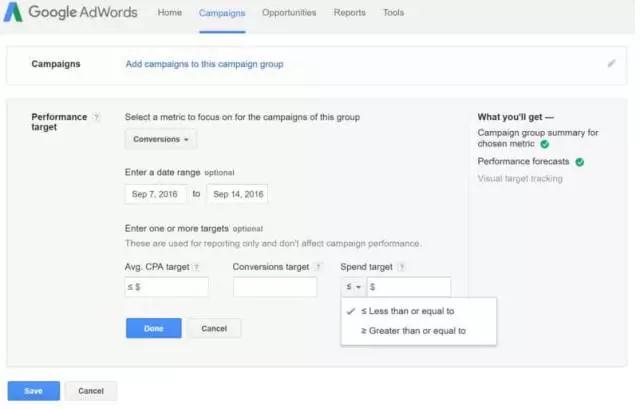The width and height of the screenshot is (640, 409).
Task: Switch to the Opportunities tab
Action: tap(289, 13)
